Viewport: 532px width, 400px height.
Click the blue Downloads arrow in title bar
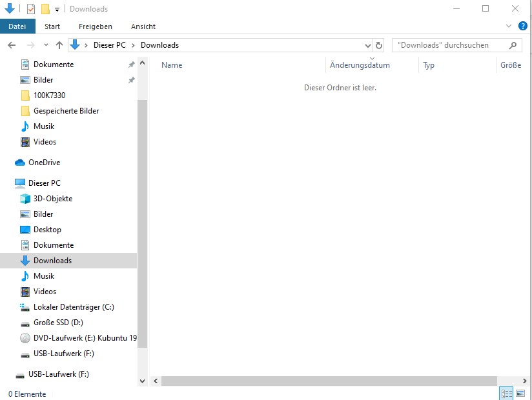click(x=10, y=8)
